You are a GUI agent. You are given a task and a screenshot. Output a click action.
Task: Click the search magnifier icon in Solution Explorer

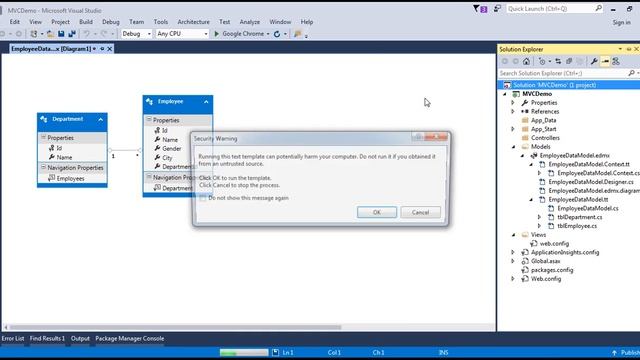click(x=631, y=73)
